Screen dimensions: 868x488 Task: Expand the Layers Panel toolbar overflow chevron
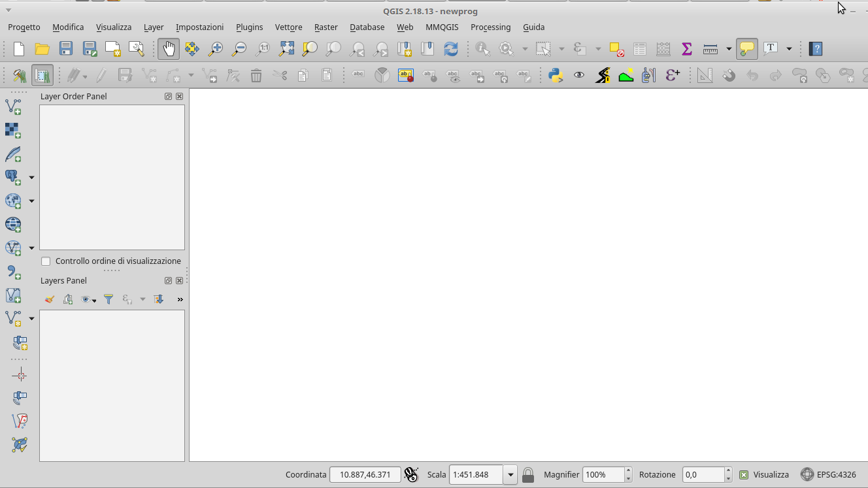tap(180, 299)
